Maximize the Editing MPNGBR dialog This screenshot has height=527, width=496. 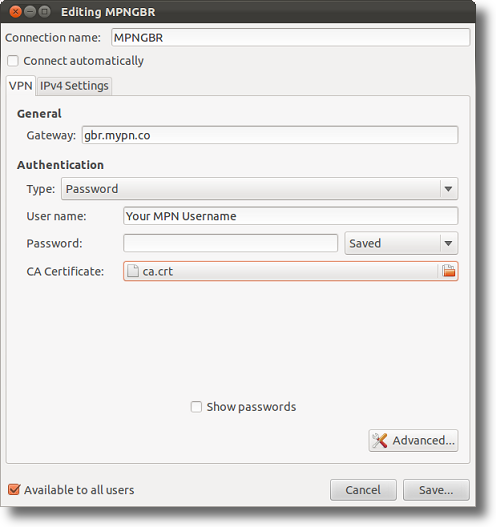click(44, 12)
